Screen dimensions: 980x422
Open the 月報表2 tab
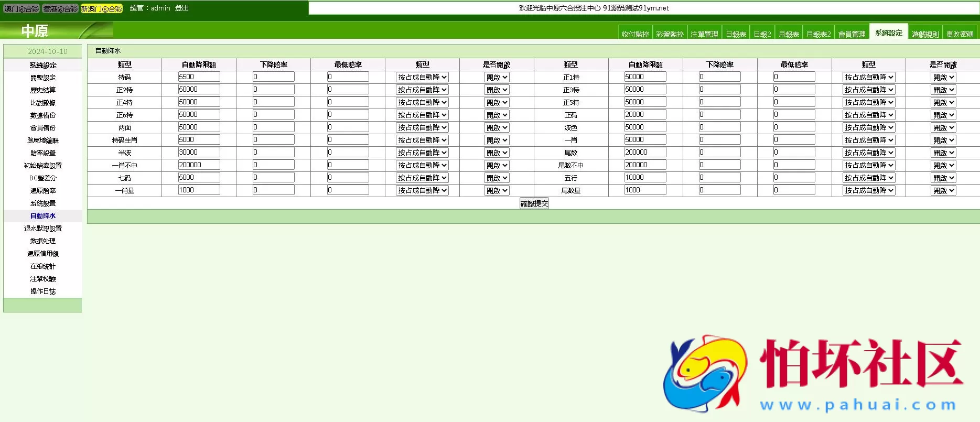coord(818,34)
